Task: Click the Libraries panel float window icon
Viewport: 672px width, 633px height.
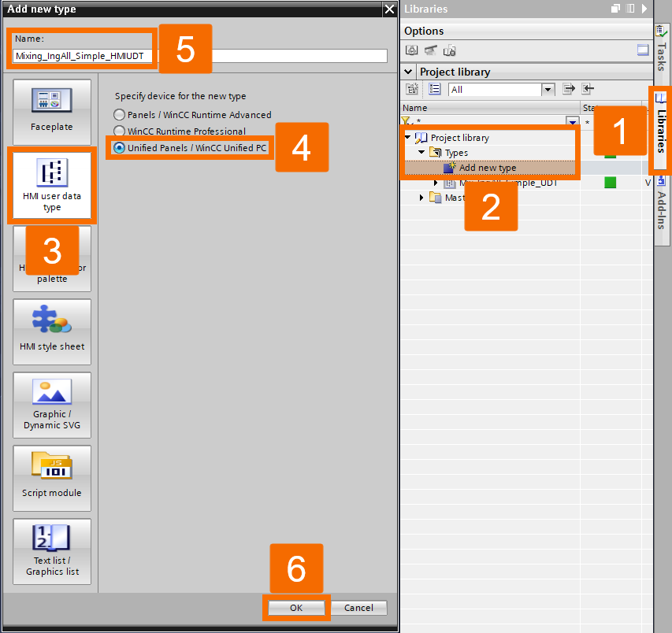Action: pyautogui.click(x=615, y=9)
